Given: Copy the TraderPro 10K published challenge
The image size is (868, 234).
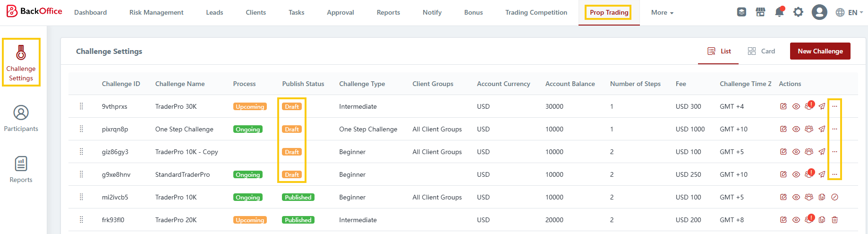Looking at the screenshot, I should coord(822,197).
